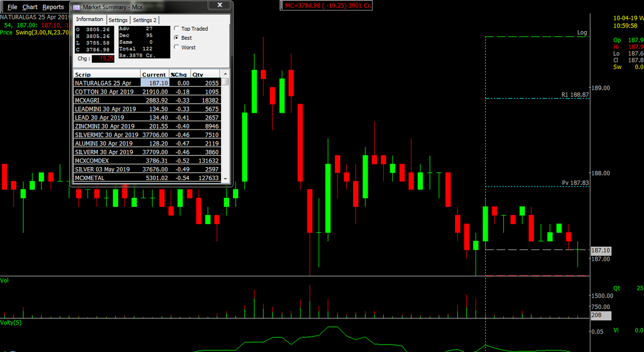Click the Market Summary window icon
Viewport: 644px width, 352px height.
77,7
